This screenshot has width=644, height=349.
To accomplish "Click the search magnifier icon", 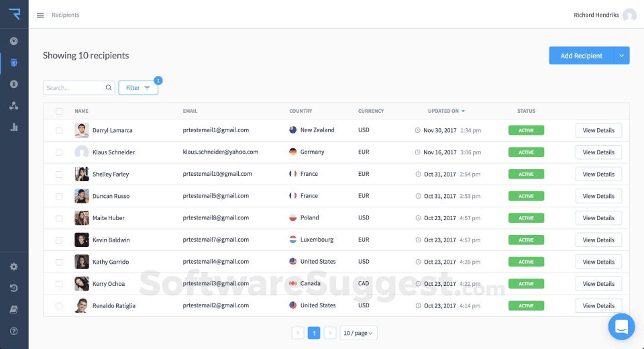I will (109, 87).
